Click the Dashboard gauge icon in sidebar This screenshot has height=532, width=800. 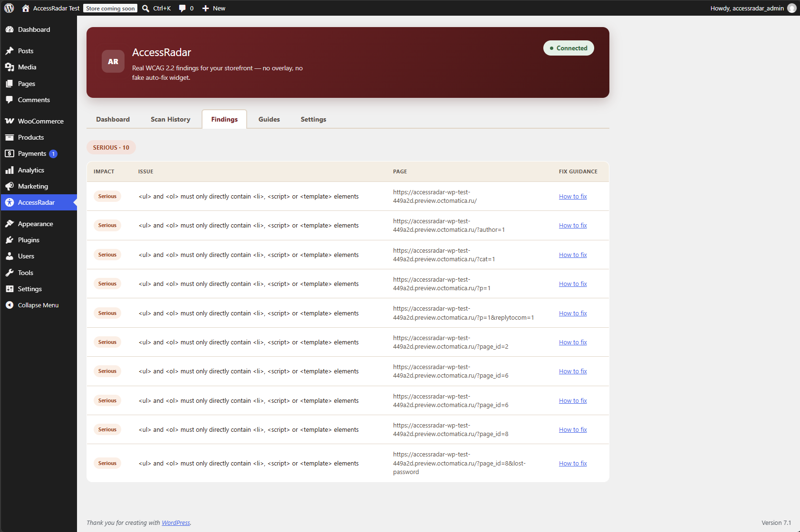pyautogui.click(x=10, y=29)
